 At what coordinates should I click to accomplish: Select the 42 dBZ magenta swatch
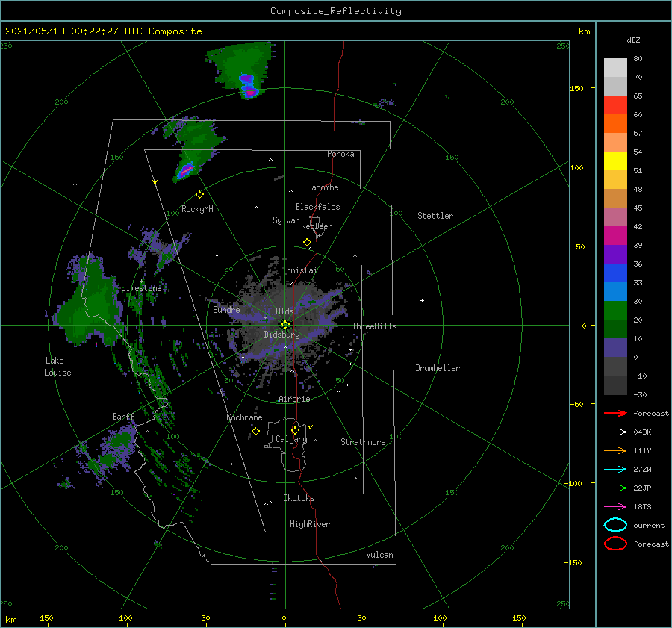pyautogui.click(x=615, y=235)
